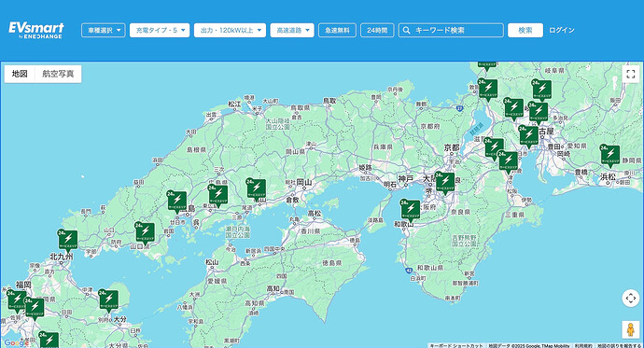The image size is (644, 348).
Task: Click the 姫路 city label
Action: pyautogui.click(x=365, y=167)
